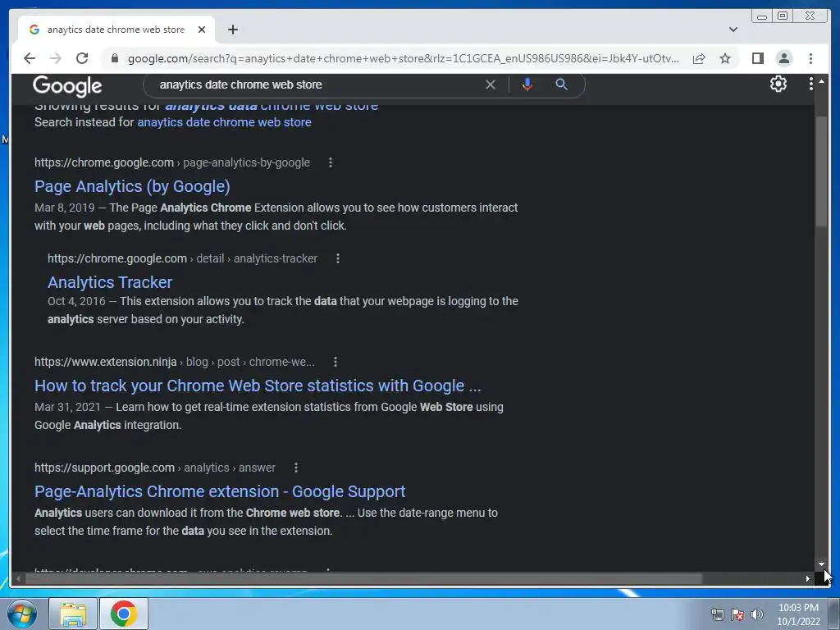Viewport: 840px width, 630px height.
Task: Click the horizontal scrollbar right arrow
Action: click(x=807, y=578)
